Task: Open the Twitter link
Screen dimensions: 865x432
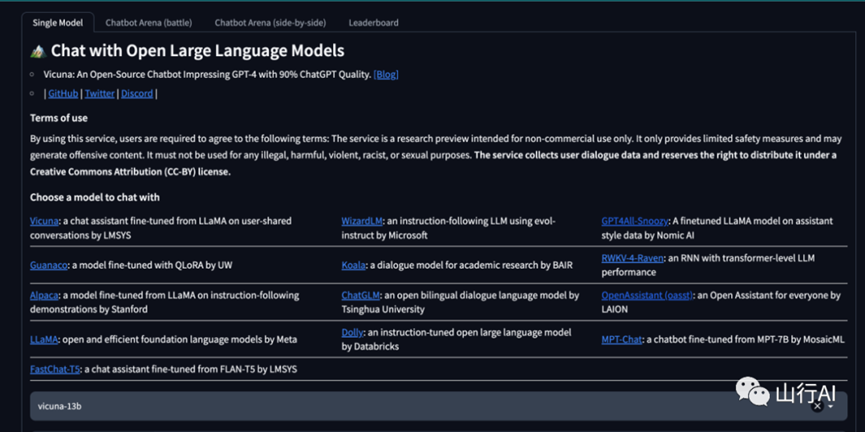Action: pos(99,93)
